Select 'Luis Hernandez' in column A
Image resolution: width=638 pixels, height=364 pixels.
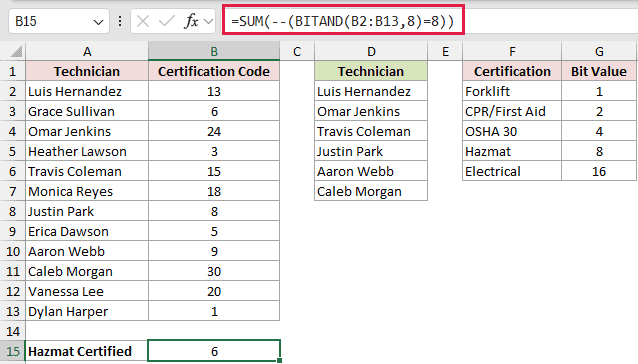coord(87,91)
